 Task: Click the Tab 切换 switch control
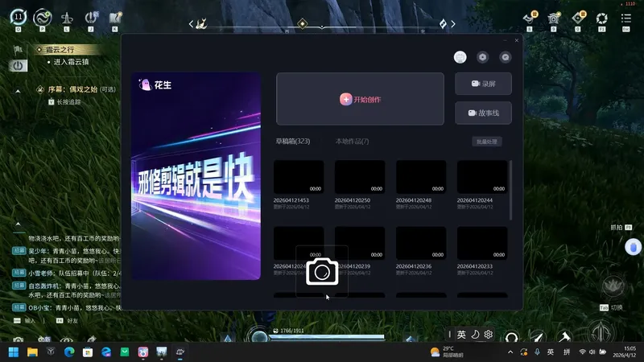(x=611, y=307)
